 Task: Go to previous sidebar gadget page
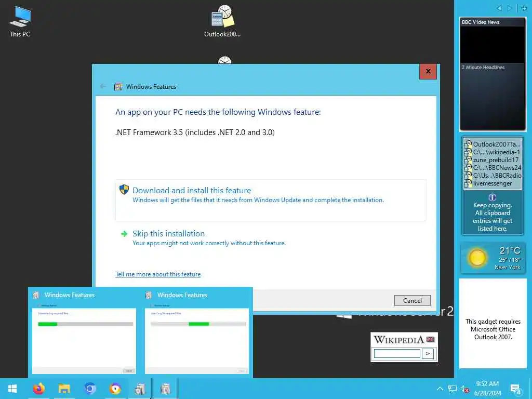point(499,8)
